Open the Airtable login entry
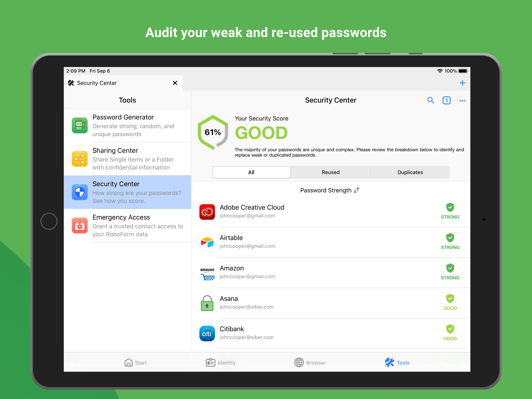 click(x=313, y=242)
